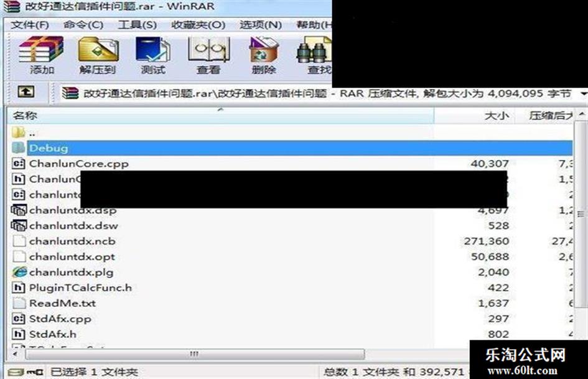Open the 工具(S) menu
This screenshot has width=588, height=379.
137,25
